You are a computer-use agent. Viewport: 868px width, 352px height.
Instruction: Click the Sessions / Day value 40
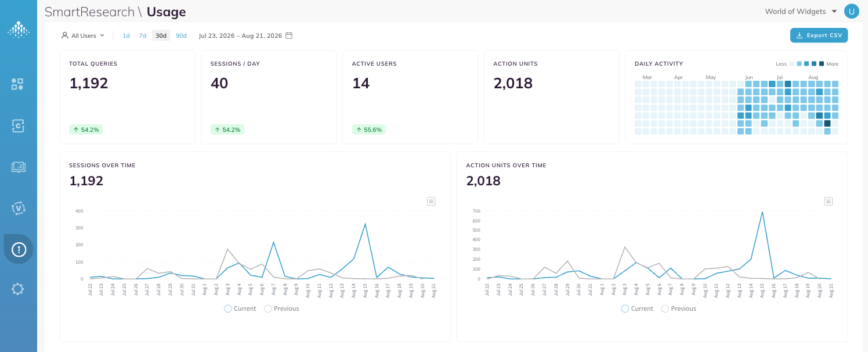pos(219,84)
